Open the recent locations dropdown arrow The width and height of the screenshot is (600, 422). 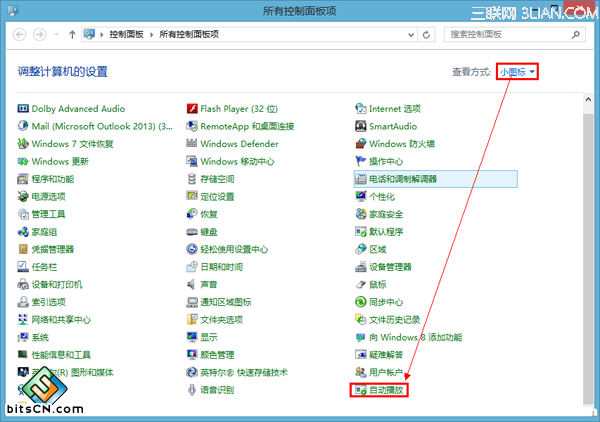click(x=57, y=34)
